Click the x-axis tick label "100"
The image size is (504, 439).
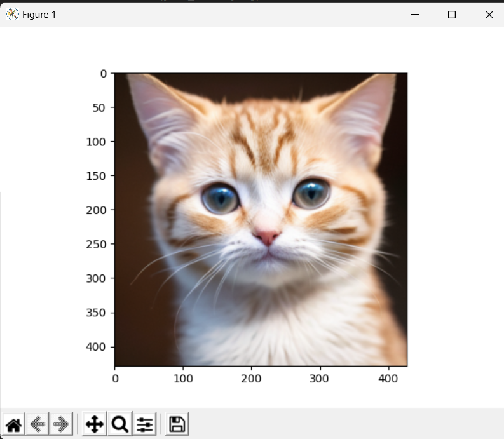(x=183, y=379)
